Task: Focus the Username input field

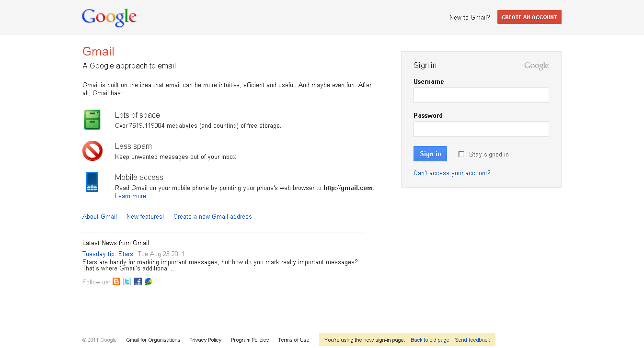Action: (481, 95)
